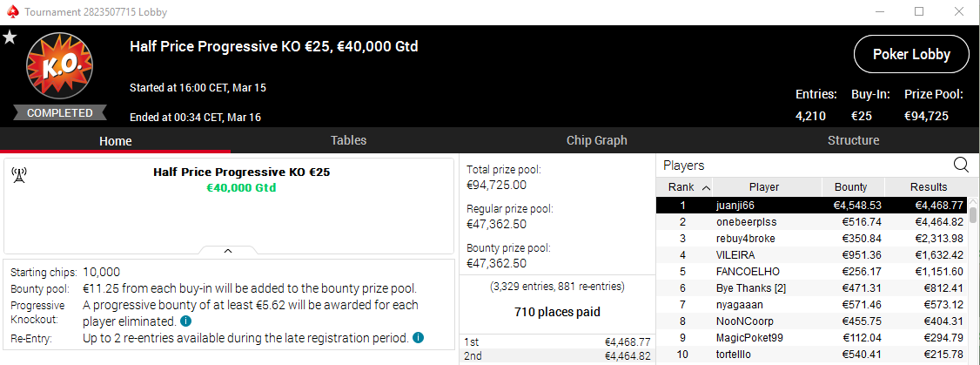Sort the list by Bounty column
This screenshot has height=365, width=980.
click(x=850, y=187)
